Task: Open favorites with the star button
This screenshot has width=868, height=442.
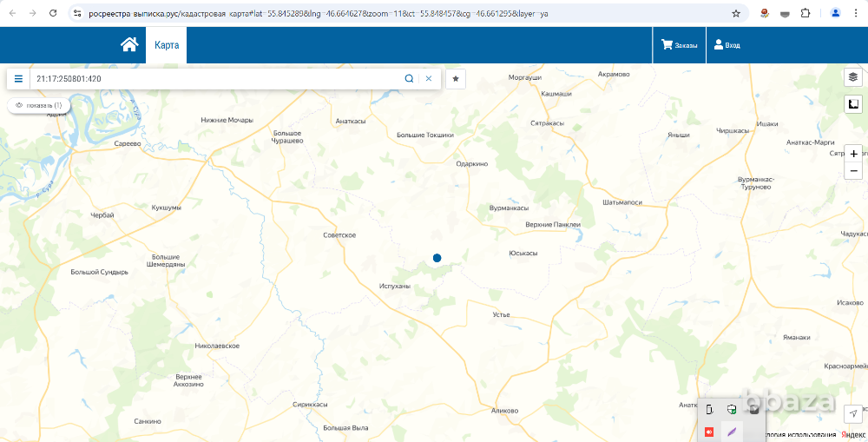Action: point(456,78)
